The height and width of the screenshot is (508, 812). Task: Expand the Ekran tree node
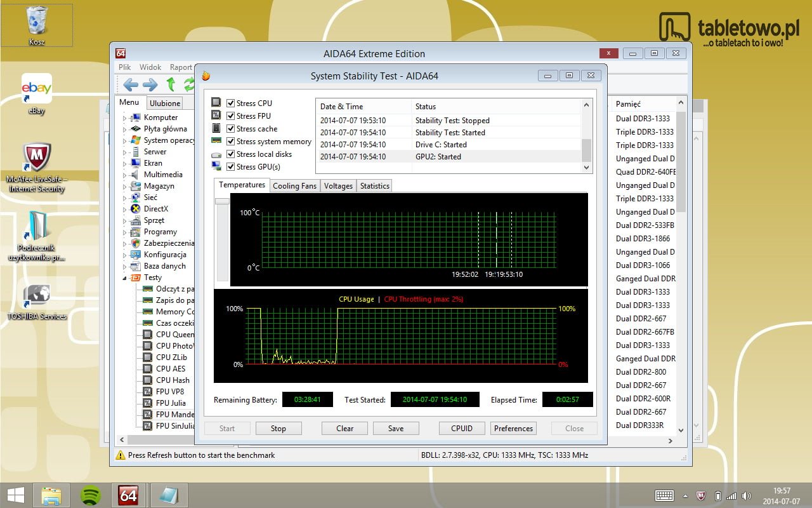coord(124,163)
